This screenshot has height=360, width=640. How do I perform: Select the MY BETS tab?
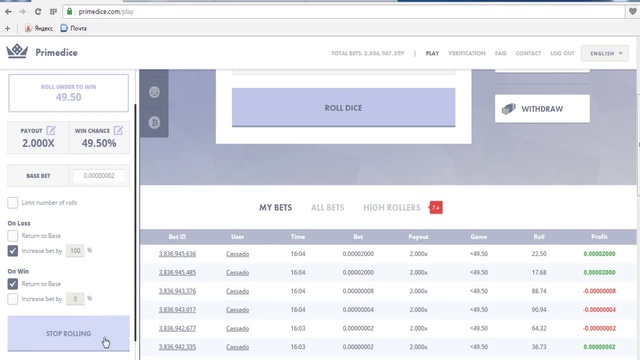[x=276, y=207]
